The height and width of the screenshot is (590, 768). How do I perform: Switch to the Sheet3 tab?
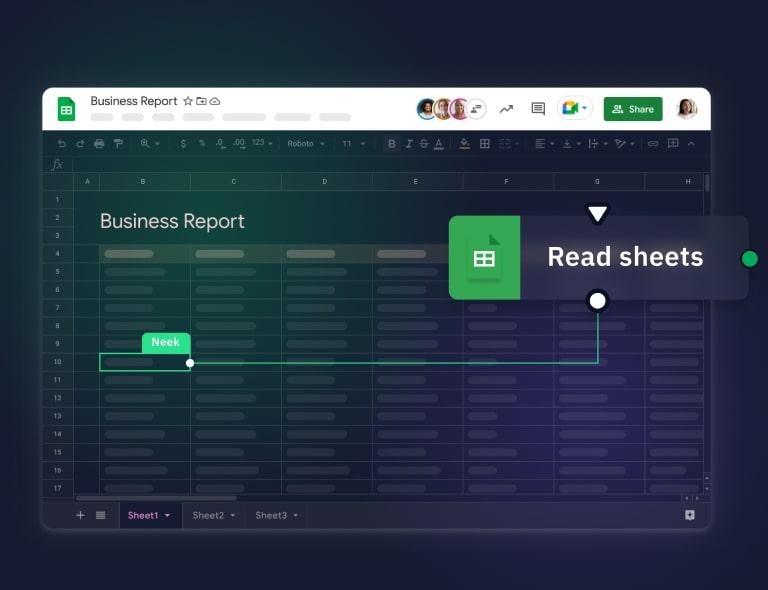pos(276,515)
